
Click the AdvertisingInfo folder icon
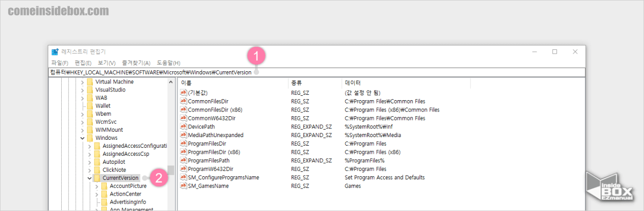[104, 202]
